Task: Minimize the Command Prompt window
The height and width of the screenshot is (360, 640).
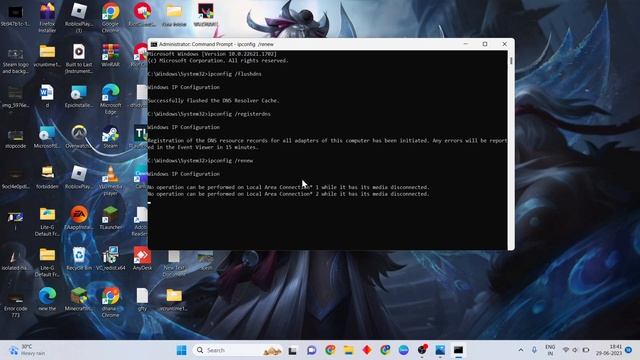Action: pyautogui.click(x=466, y=44)
